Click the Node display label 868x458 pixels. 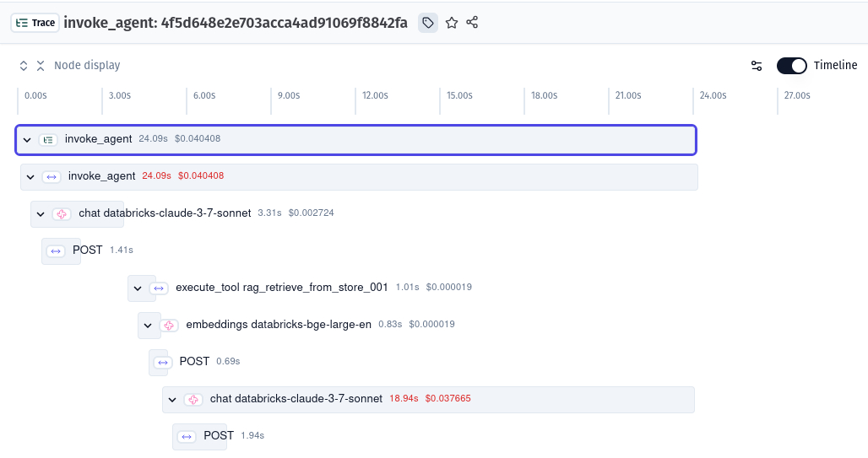pos(87,66)
